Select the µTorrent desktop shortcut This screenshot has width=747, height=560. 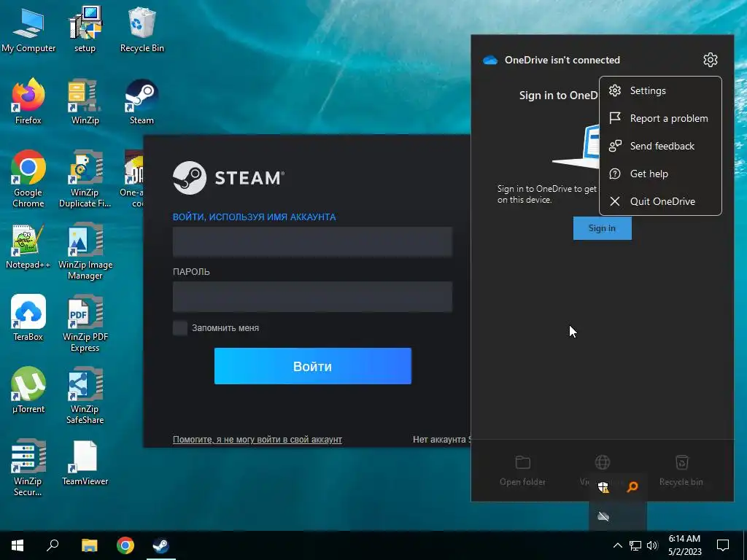tap(28, 391)
